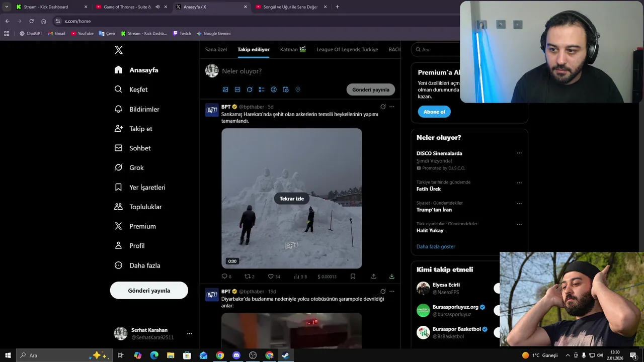Open Premium from the sidebar
644x362 pixels.
[135, 226]
